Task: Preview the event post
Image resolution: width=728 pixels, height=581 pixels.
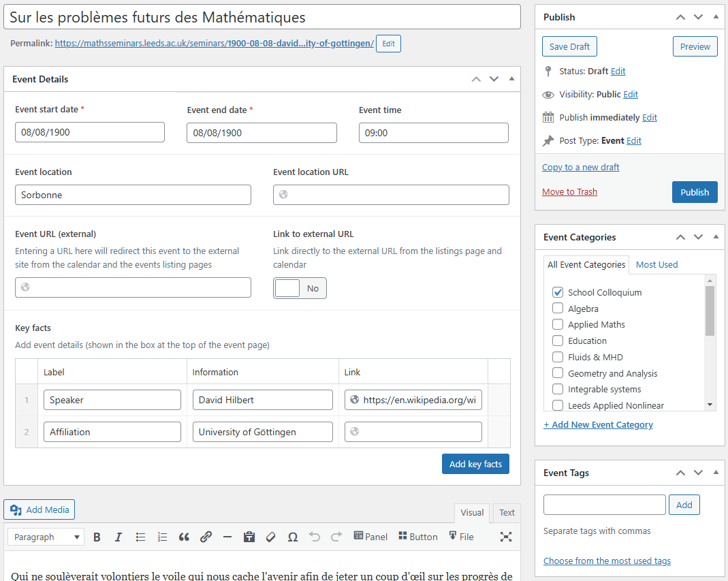Action: (695, 46)
